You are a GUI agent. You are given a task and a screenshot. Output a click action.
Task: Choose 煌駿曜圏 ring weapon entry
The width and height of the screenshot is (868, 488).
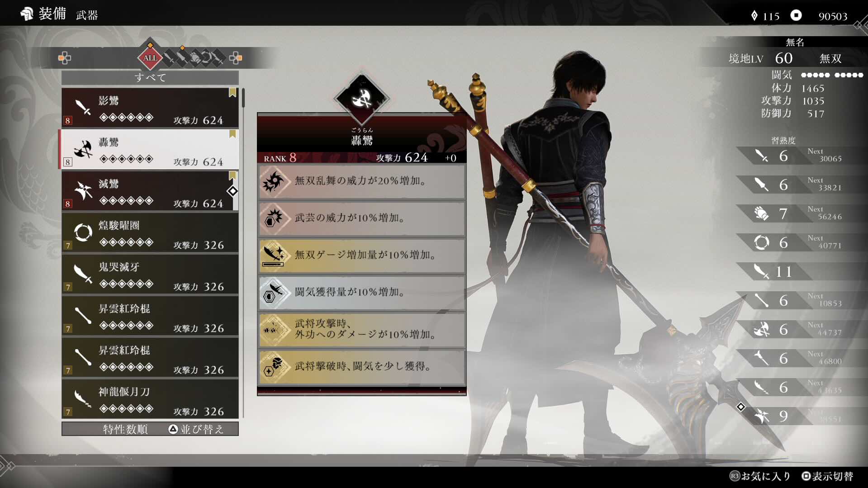coord(150,233)
